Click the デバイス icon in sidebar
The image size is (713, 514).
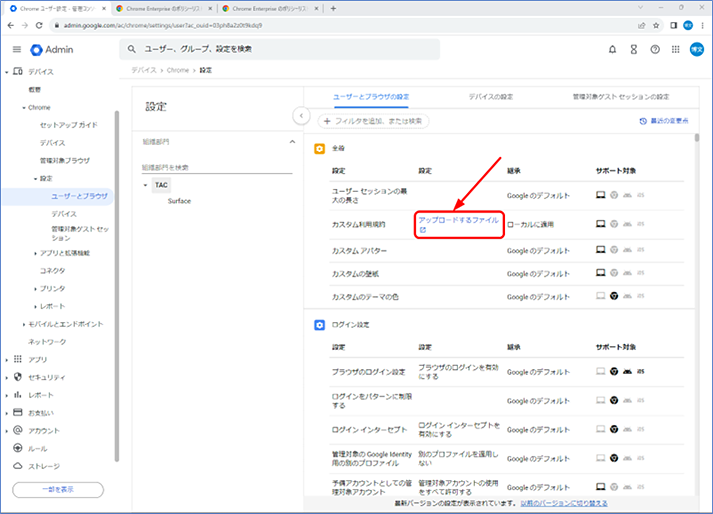tap(18, 71)
